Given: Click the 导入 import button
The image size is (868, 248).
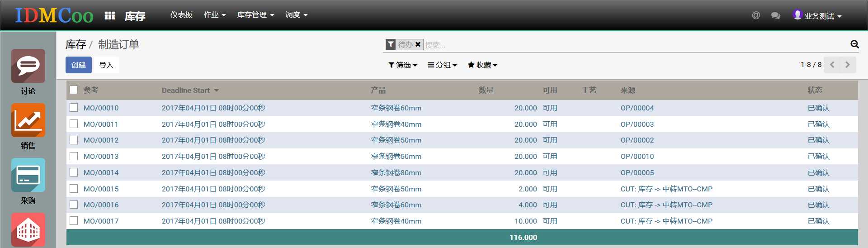Looking at the screenshot, I should pyautogui.click(x=106, y=65).
